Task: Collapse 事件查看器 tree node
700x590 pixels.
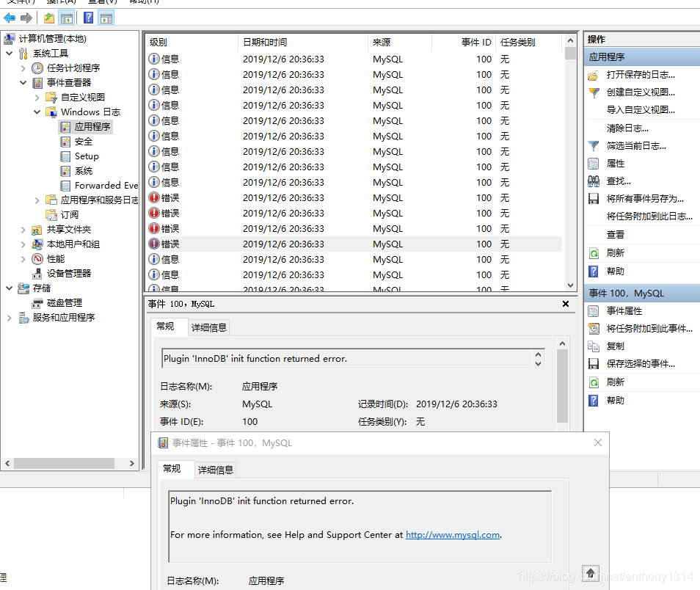Action: point(23,83)
